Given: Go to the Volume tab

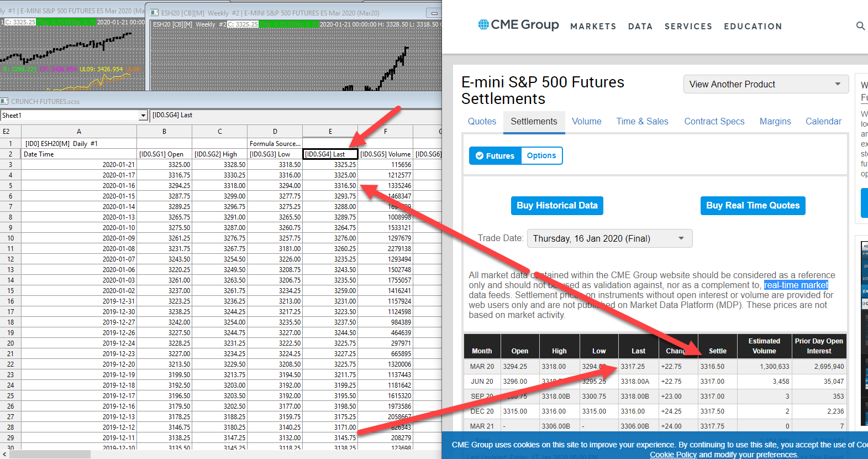Looking at the screenshot, I should 586,121.
